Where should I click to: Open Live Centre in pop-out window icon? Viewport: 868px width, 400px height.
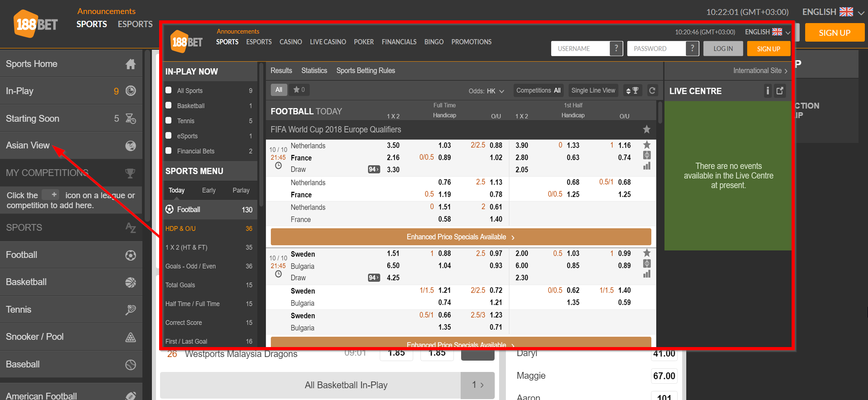[x=780, y=91]
